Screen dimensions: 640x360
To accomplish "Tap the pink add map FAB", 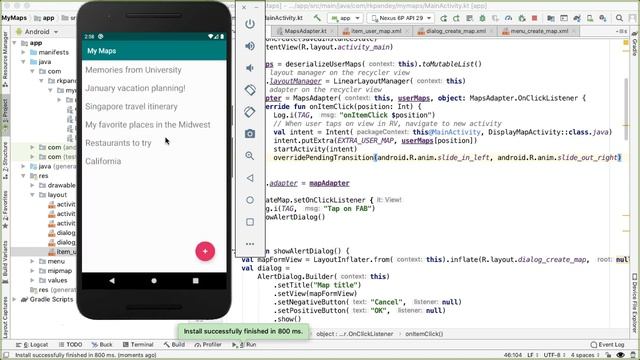I will click(x=205, y=251).
